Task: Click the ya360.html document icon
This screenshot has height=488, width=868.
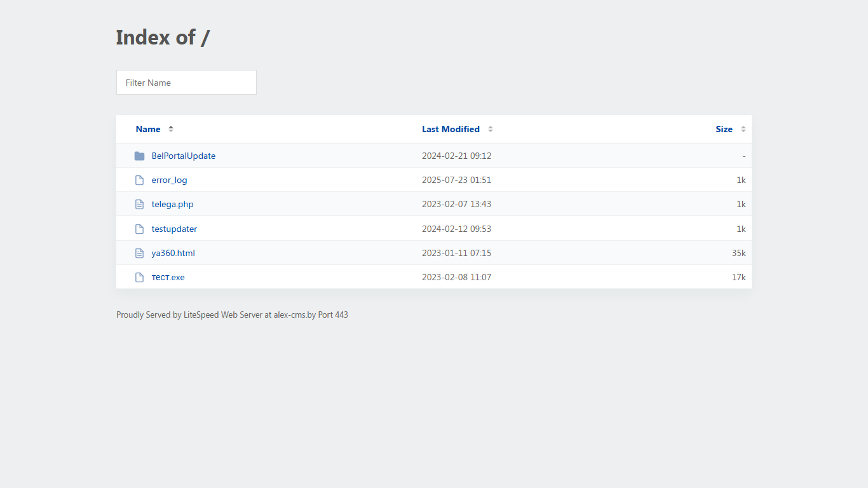Action: [x=139, y=253]
